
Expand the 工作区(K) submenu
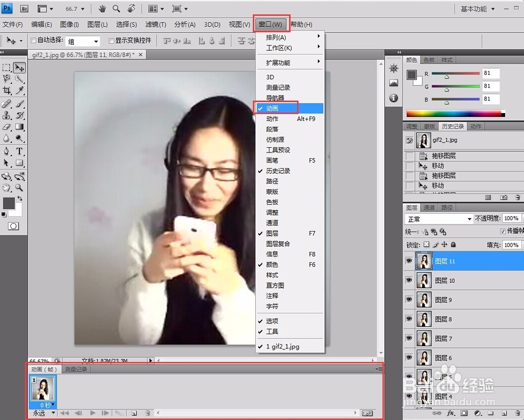pos(290,48)
